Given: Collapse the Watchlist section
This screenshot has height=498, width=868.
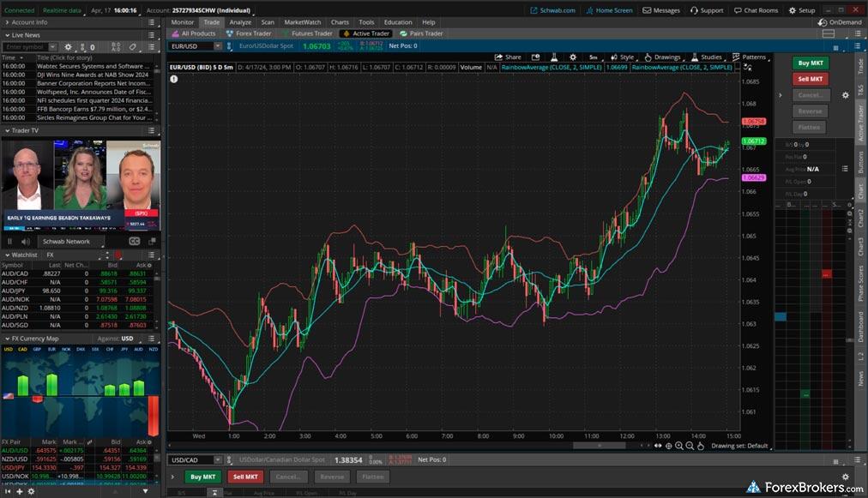Looking at the screenshot, I should [7, 255].
